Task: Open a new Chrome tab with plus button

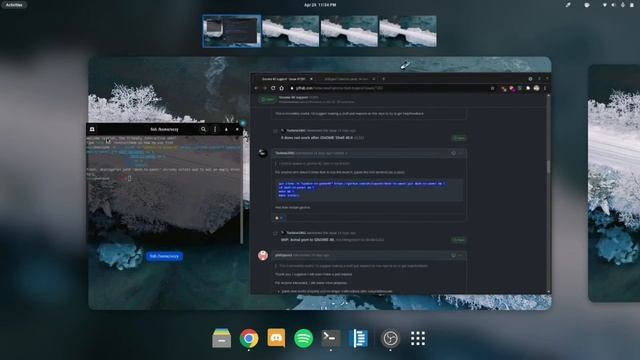Action: (384, 79)
